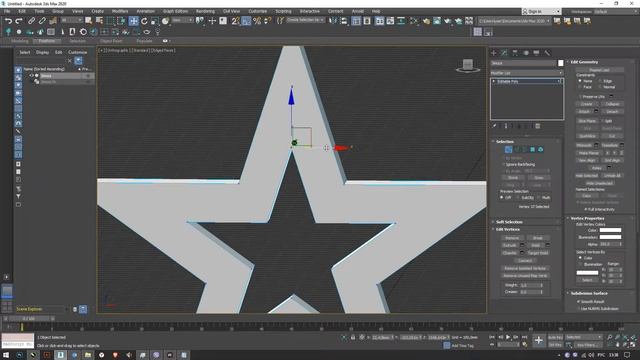The height and width of the screenshot is (360, 640).
Task: Select the Unlink Selection icon
Action: point(42,21)
